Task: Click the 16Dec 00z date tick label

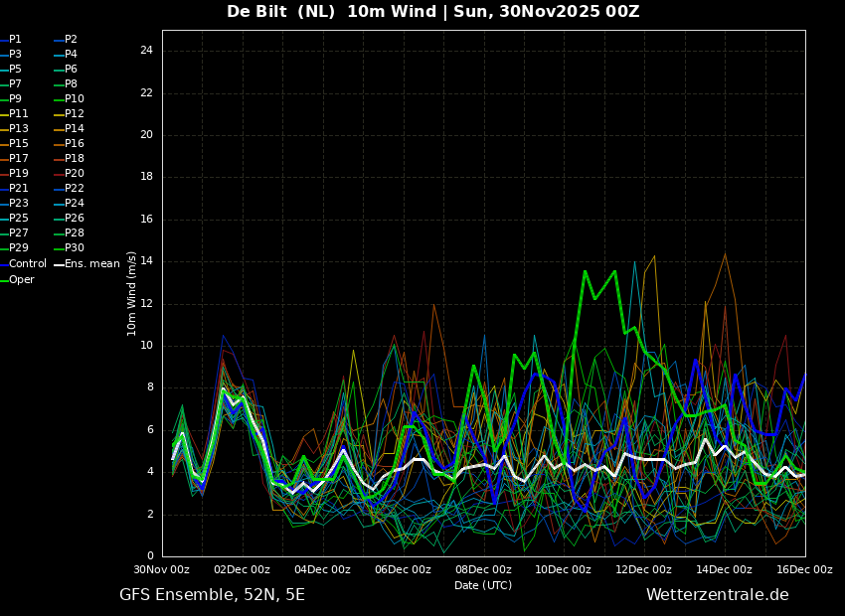Action: click(804, 570)
